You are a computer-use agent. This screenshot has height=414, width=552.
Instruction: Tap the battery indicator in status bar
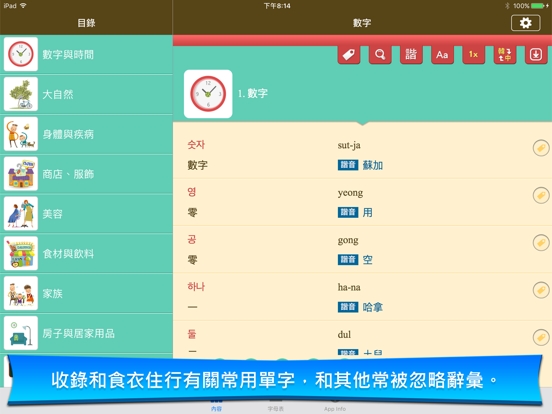point(538,6)
